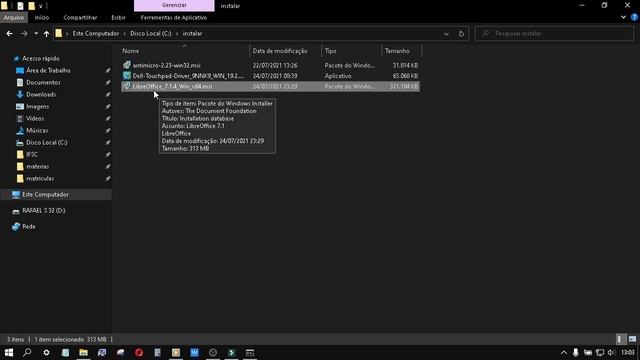This screenshot has width=640, height=360.
Task: Go back using the back arrow
Action: 9,33
